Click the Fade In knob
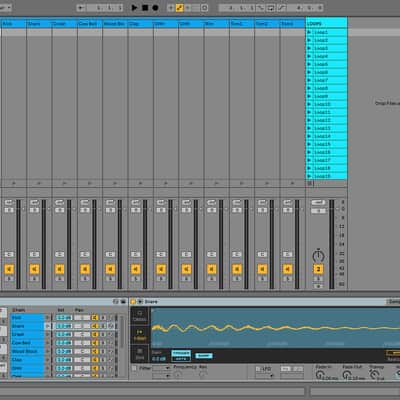Screen dimensions: 400x400 319,375
